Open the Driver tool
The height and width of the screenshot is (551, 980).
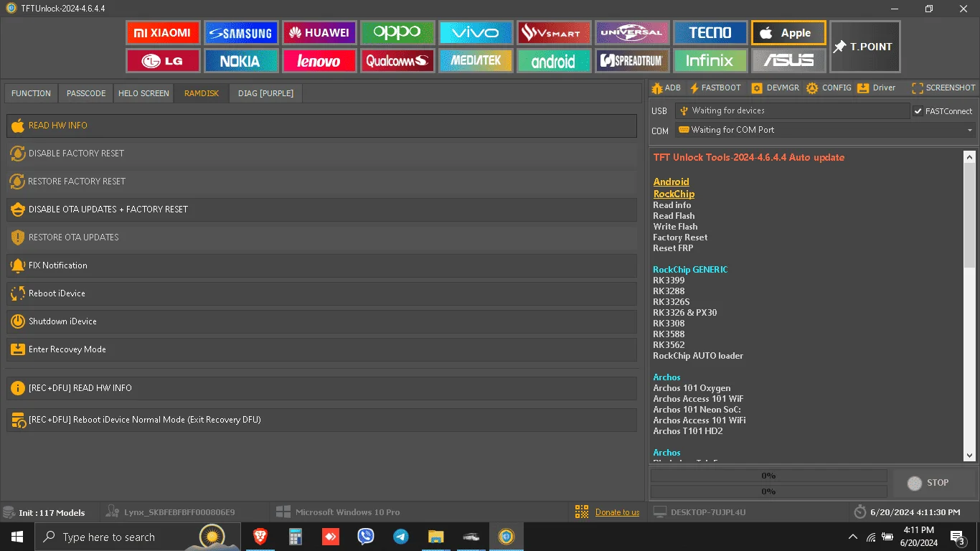(x=877, y=88)
